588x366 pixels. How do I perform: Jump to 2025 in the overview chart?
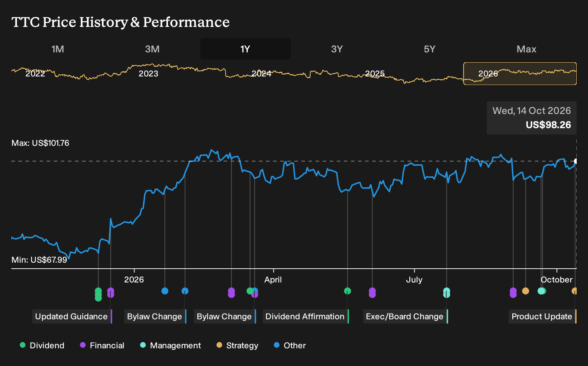[375, 74]
